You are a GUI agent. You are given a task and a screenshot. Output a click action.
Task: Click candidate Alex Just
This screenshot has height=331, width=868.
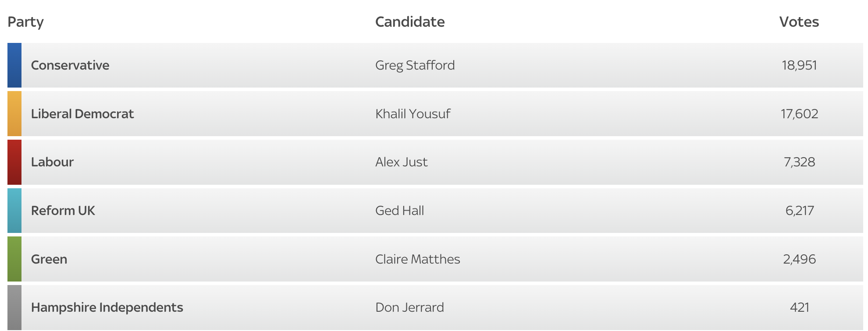[x=401, y=162]
